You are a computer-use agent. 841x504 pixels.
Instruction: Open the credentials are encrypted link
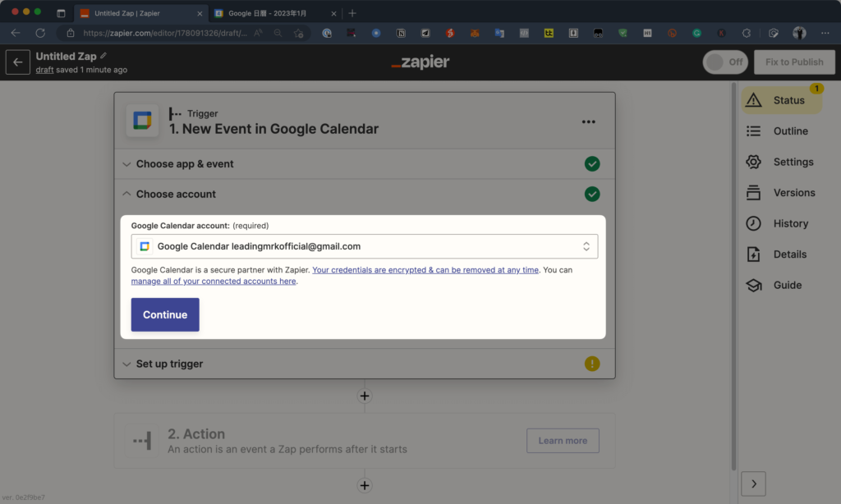(425, 270)
